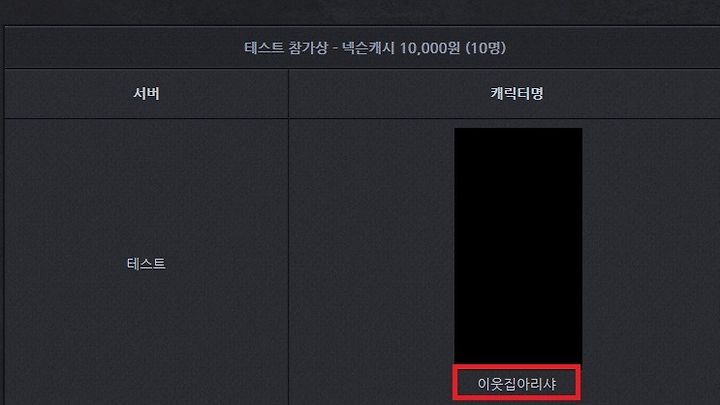
Task: Click the 캐릭터명 column header
Action: pos(517,94)
